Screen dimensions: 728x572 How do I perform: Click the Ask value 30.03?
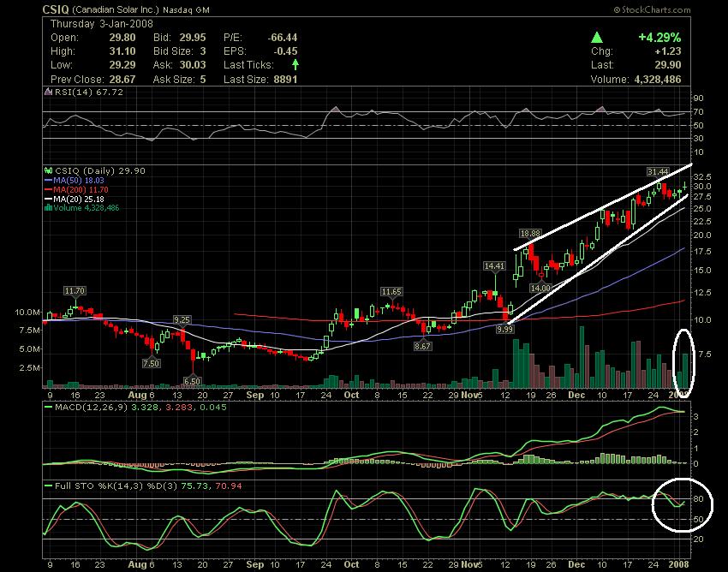(192, 65)
